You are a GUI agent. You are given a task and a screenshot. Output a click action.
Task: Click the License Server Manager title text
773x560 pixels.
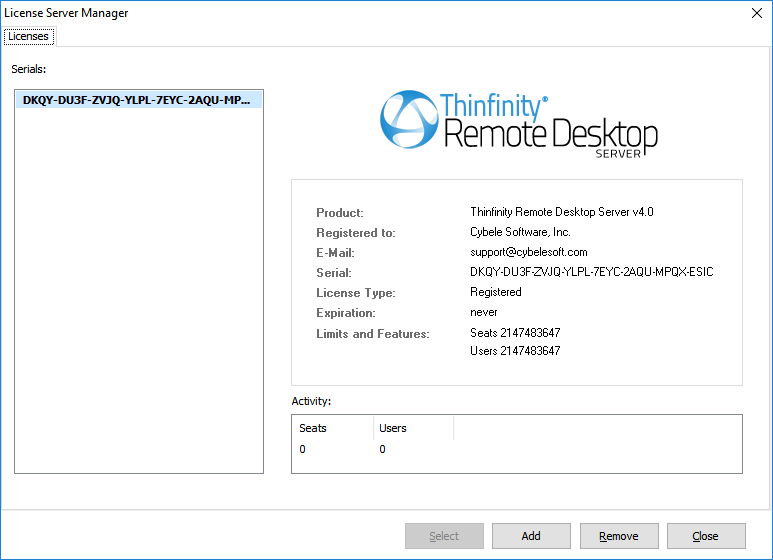point(66,13)
